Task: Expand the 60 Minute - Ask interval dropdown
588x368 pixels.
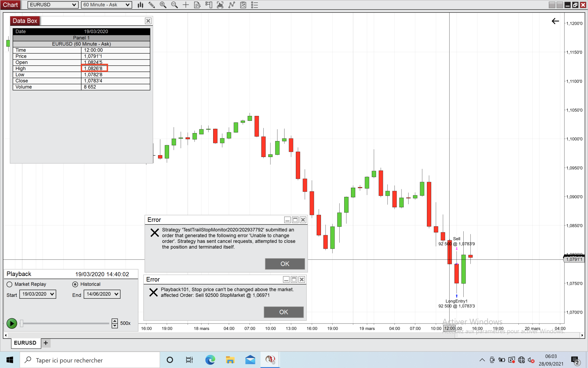Action: (x=106, y=5)
